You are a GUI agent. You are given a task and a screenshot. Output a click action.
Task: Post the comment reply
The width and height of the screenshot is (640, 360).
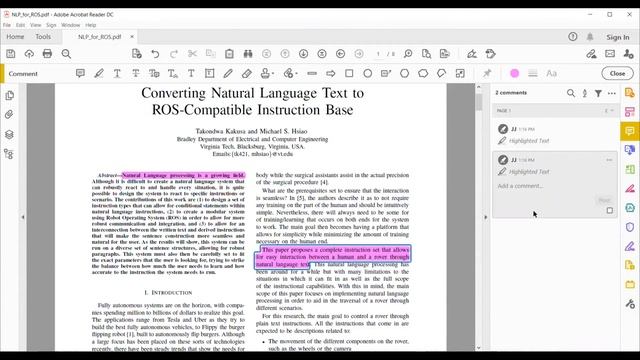[604, 200]
